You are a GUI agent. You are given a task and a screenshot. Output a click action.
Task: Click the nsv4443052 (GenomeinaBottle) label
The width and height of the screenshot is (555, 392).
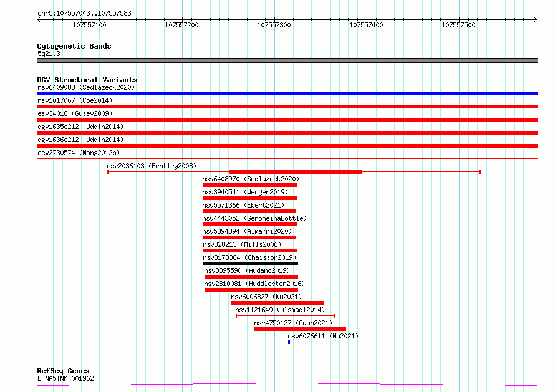pos(254,218)
